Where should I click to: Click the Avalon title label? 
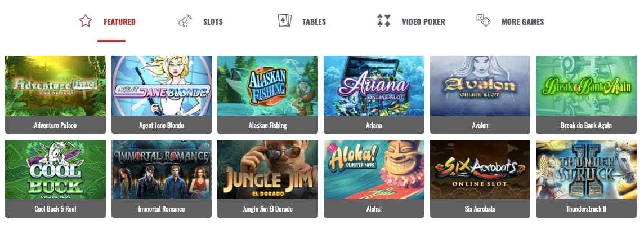480,125
